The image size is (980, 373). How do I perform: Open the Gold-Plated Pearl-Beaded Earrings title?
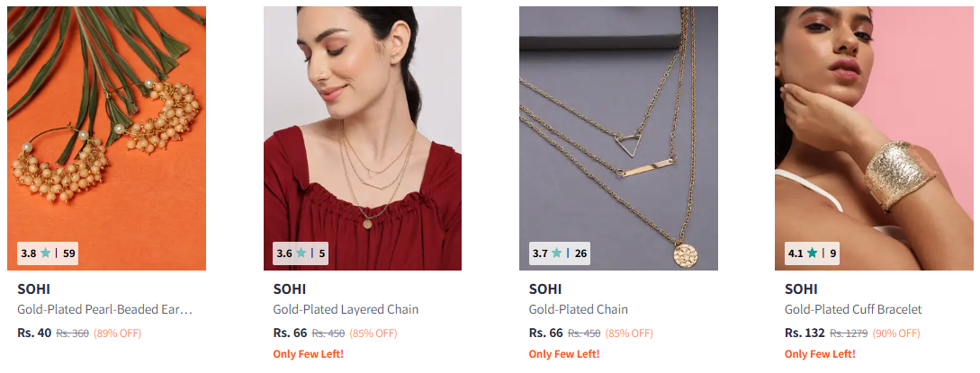coord(104,309)
